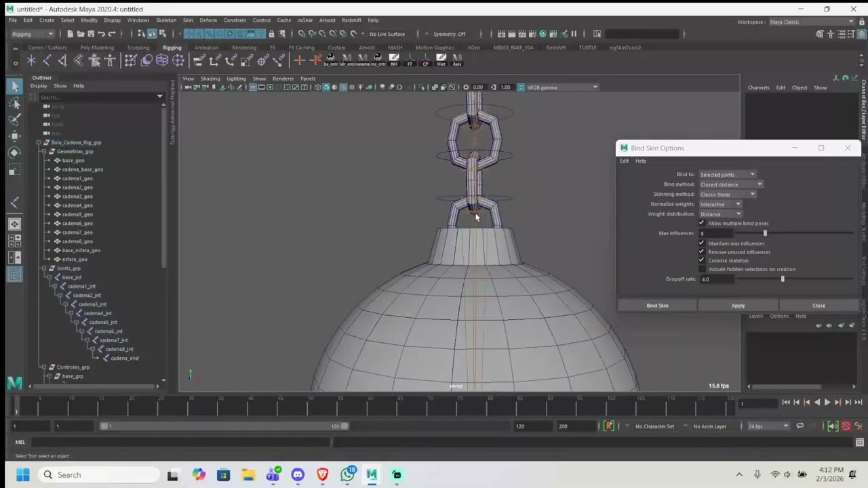Switch to the Sculpting shelf tab

138,47
